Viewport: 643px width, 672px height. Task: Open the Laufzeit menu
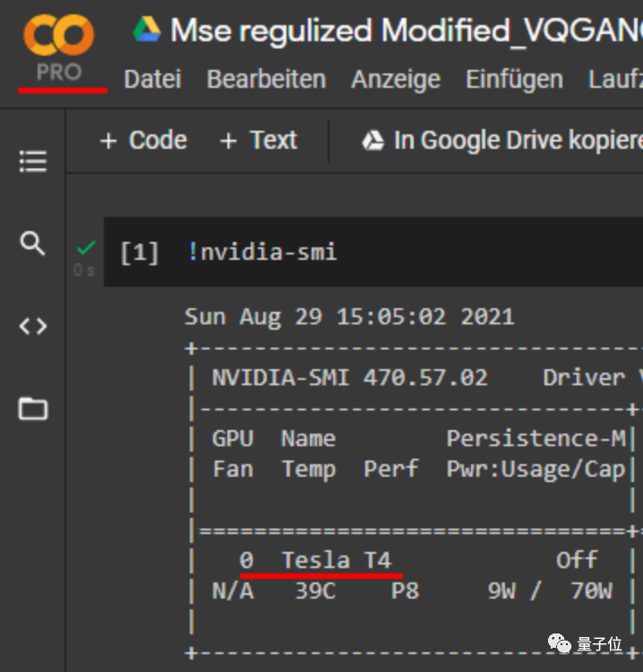(x=615, y=79)
